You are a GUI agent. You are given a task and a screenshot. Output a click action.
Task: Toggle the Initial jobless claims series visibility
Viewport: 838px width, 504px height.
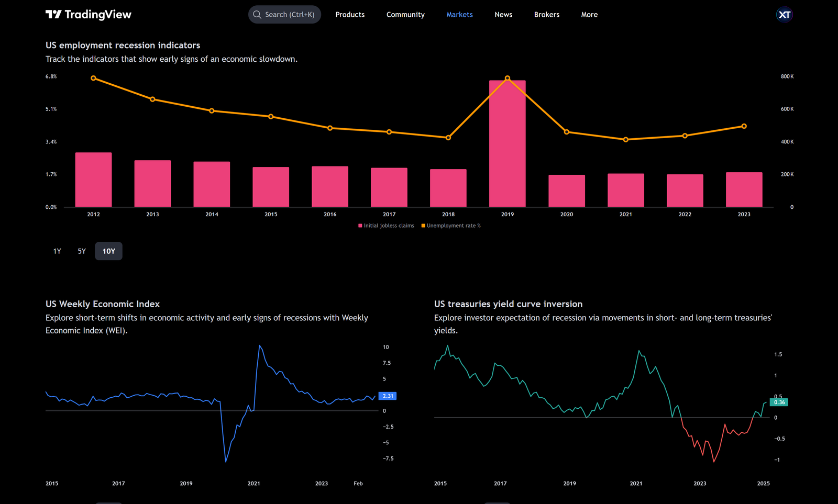click(x=386, y=225)
